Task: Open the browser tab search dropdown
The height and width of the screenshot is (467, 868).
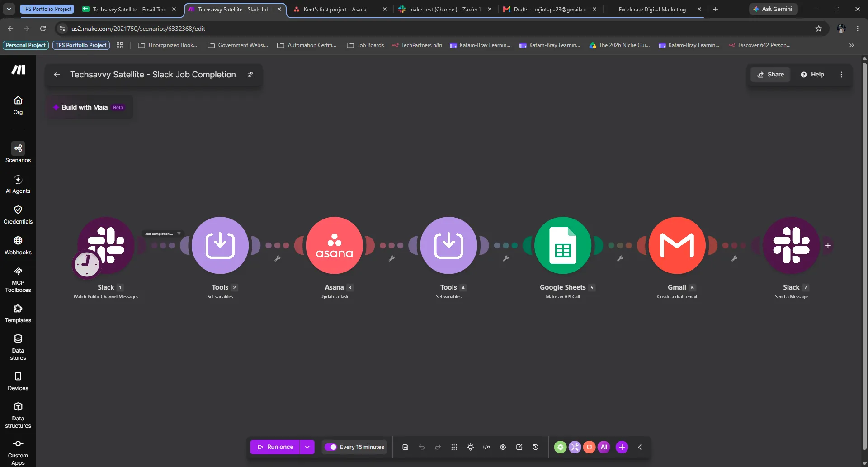Action: click(x=9, y=9)
